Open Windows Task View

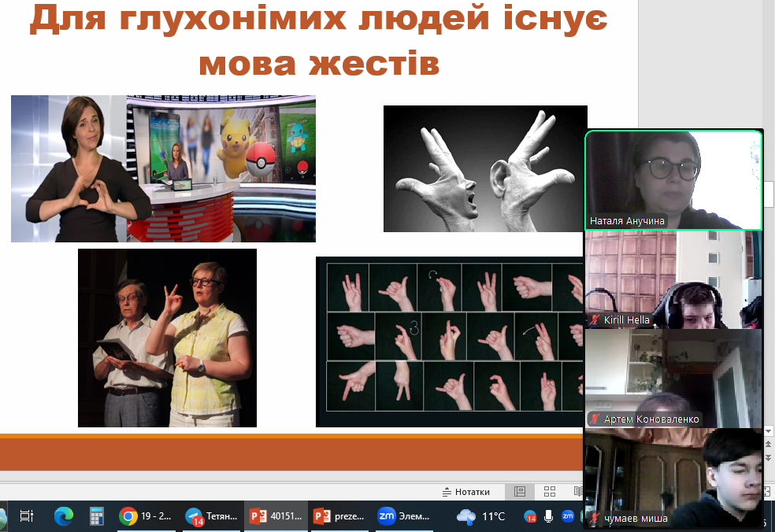pos(26,516)
